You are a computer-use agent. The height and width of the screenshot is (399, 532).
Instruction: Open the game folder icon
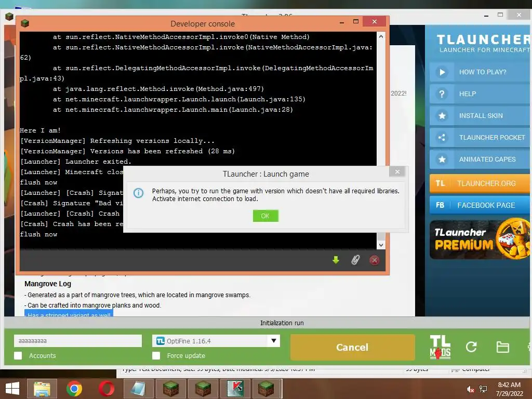tap(502, 347)
